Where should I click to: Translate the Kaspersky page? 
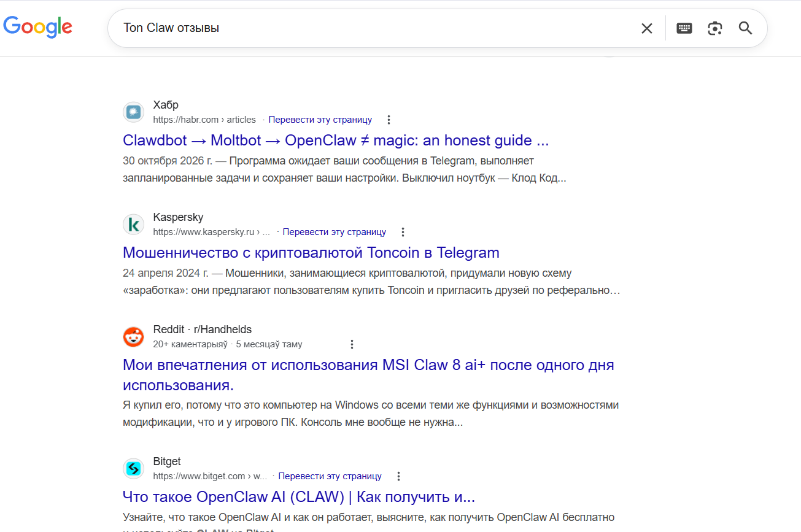click(x=334, y=232)
